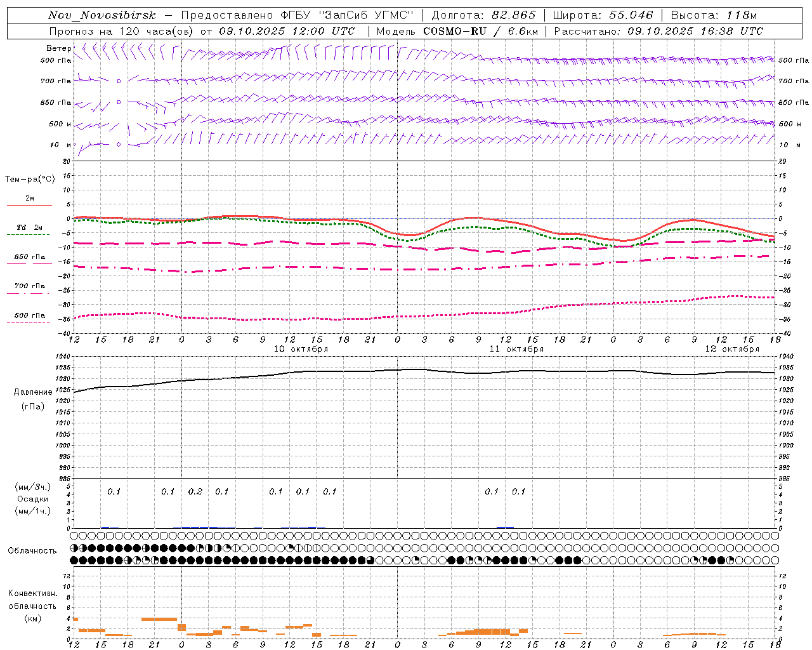Image resolution: width=812 pixels, height=650 pixels.
Task: Click the model name COSMO-RU / 6.6км
Action: (480, 31)
